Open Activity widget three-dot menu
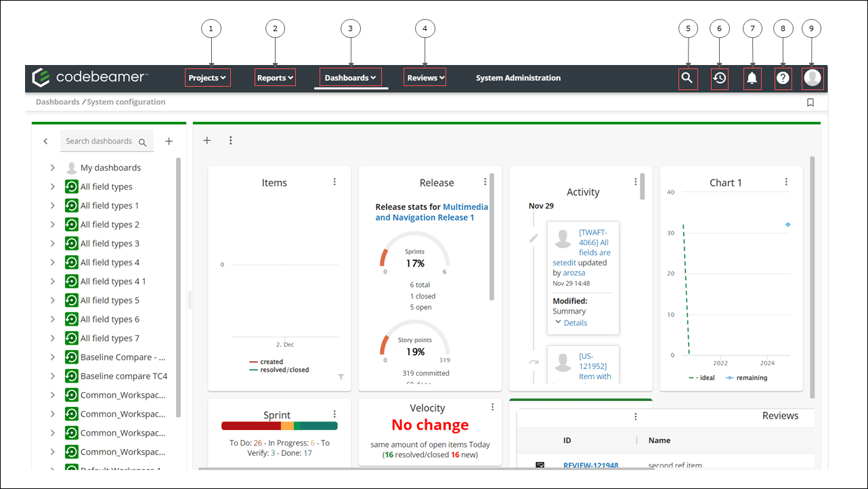The height and width of the screenshot is (489, 868). (635, 182)
